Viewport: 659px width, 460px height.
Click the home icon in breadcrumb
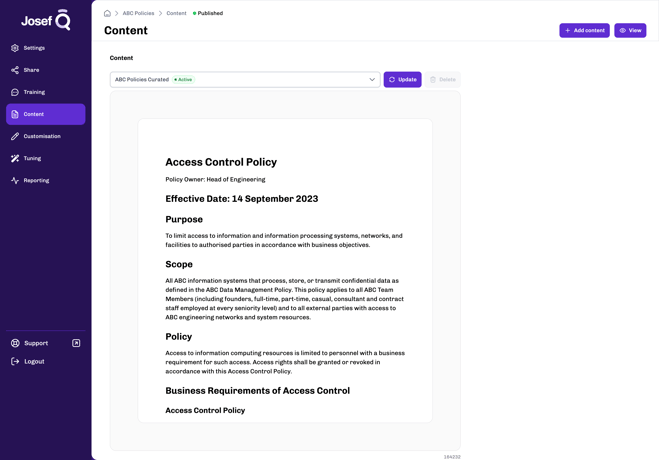[x=107, y=13]
